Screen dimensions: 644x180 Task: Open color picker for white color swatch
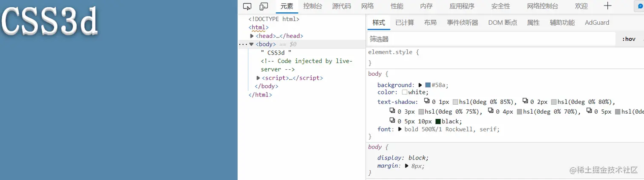405,92
